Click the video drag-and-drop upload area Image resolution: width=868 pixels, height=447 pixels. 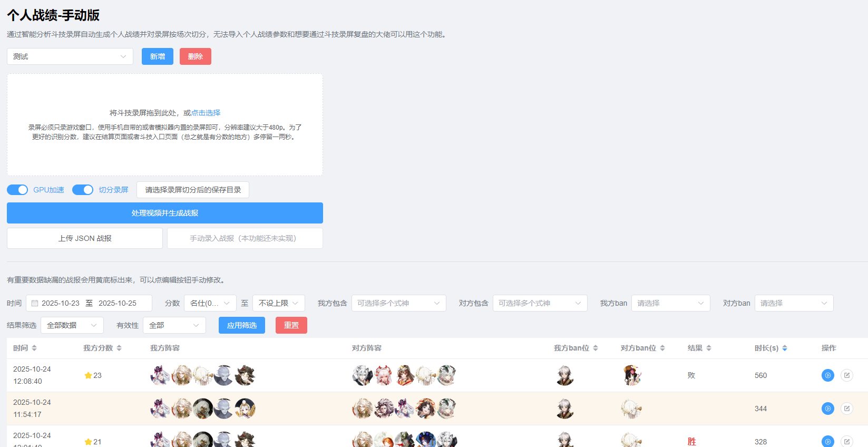(165, 124)
